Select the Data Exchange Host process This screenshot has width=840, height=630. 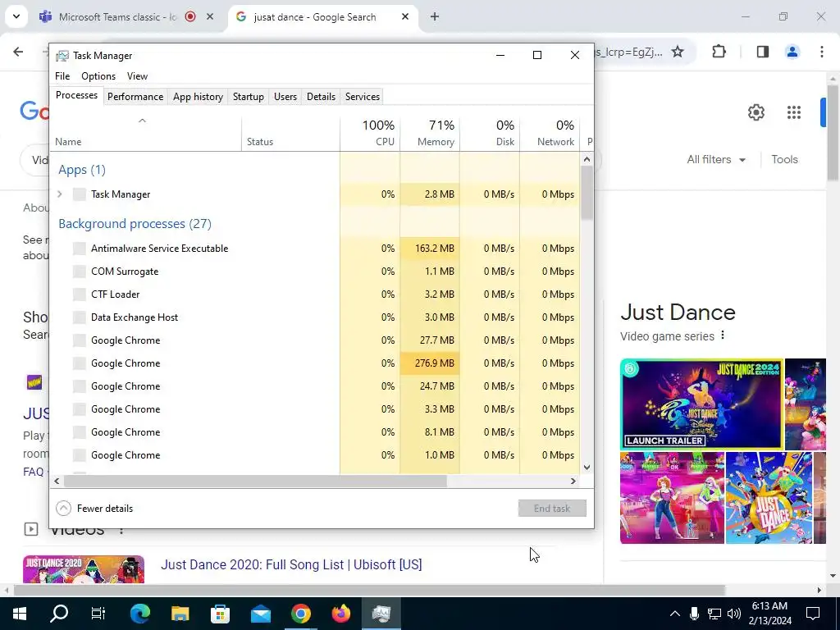click(314, 317)
